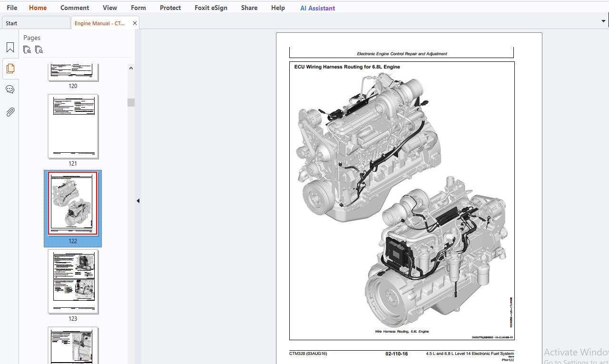Open the Protect ribbon tab
This screenshot has width=609, height=364.
170,8
